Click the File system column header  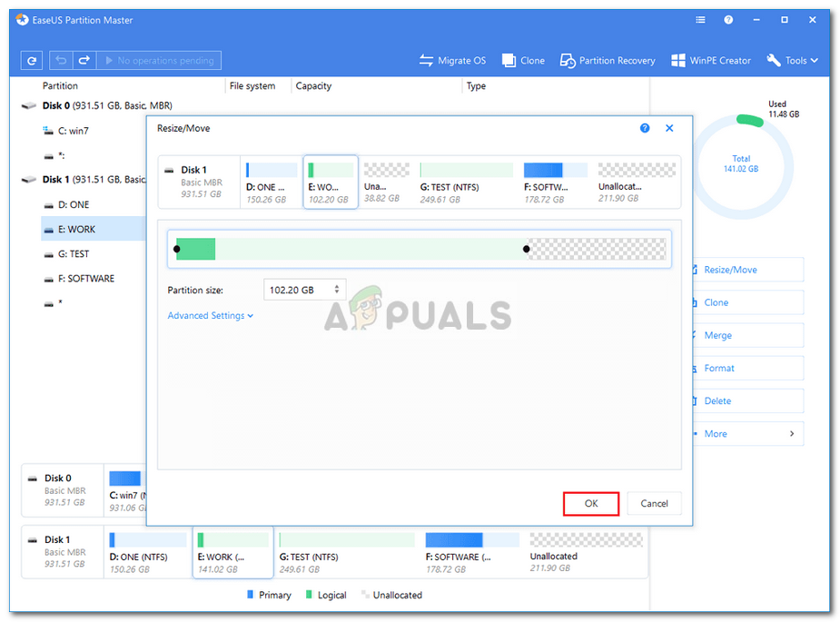[x=252, y=85]
